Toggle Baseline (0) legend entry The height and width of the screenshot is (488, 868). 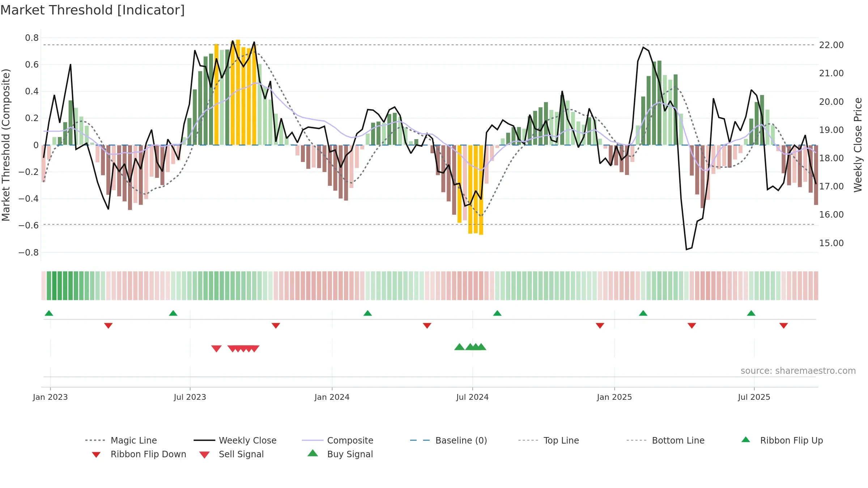tap(448, 440)
